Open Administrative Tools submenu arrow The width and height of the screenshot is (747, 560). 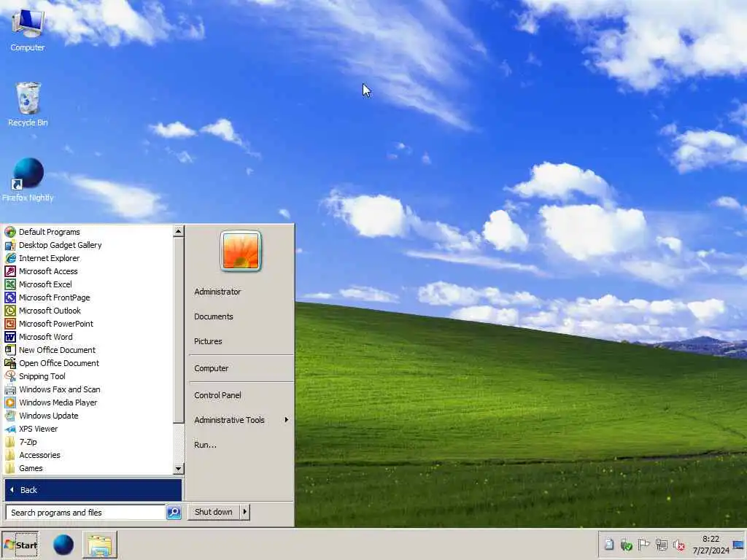pyautogui.click(x=286, y=420)
